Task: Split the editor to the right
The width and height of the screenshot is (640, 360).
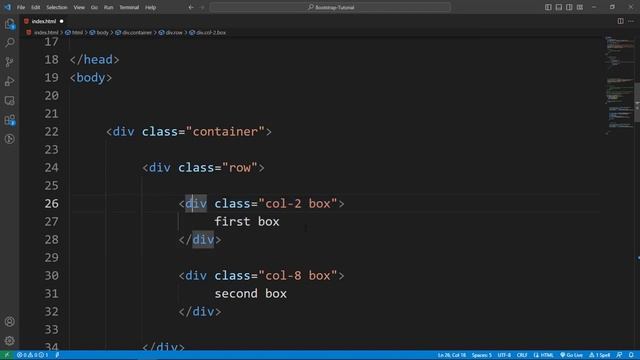Action: tap(620, 21)
